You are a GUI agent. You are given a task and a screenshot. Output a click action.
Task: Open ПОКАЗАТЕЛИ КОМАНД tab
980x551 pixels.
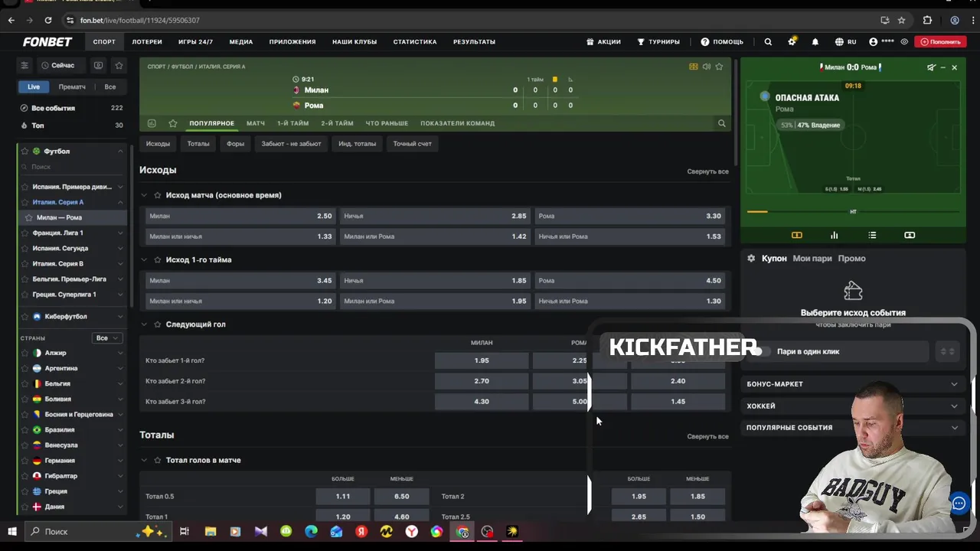pyautogui.click(x=457, y=123)
